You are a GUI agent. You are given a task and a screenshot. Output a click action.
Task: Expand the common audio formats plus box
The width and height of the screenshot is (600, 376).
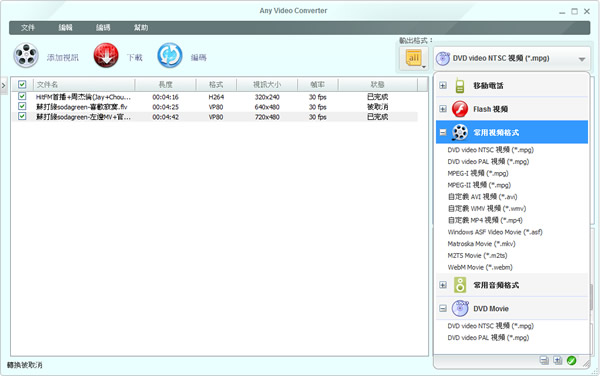click(x=443, y=285)
